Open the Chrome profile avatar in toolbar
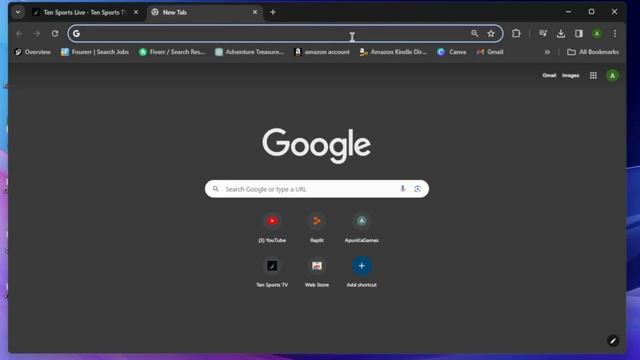 pos(597,33)
